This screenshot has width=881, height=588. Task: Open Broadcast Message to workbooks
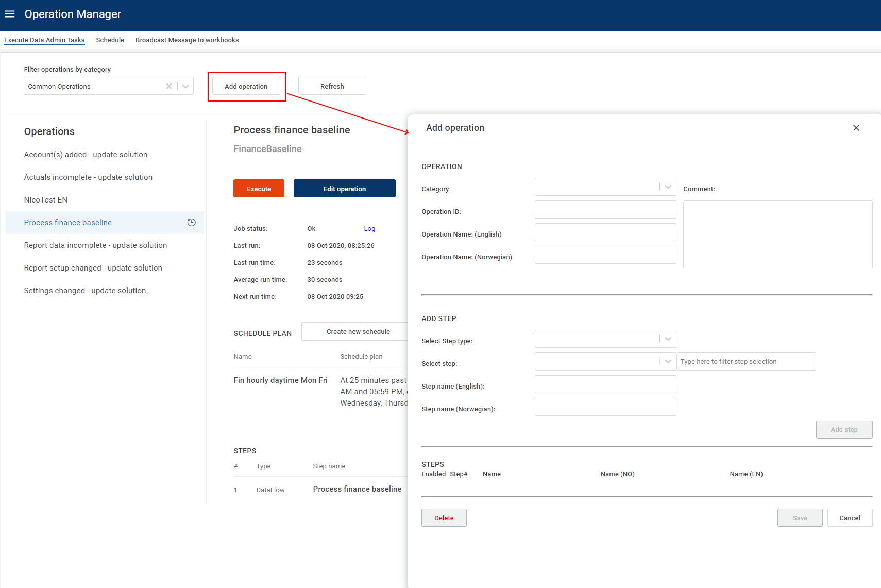click(187, 40)
